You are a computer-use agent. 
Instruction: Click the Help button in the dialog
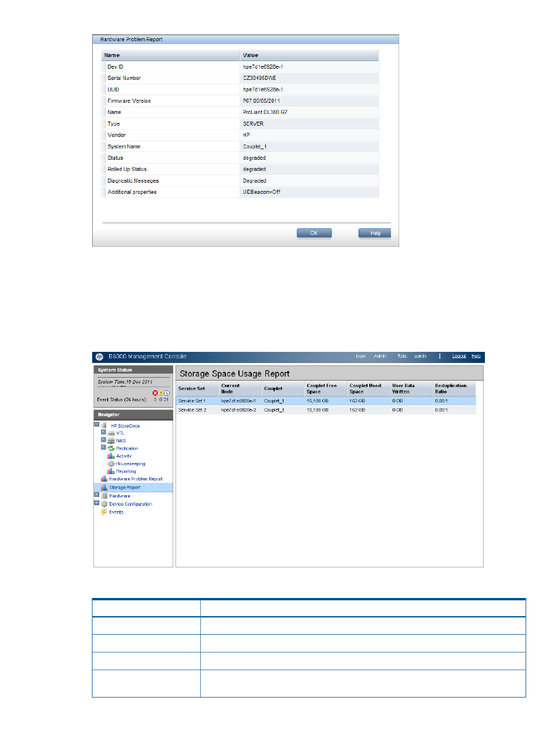tap(375, 233)
